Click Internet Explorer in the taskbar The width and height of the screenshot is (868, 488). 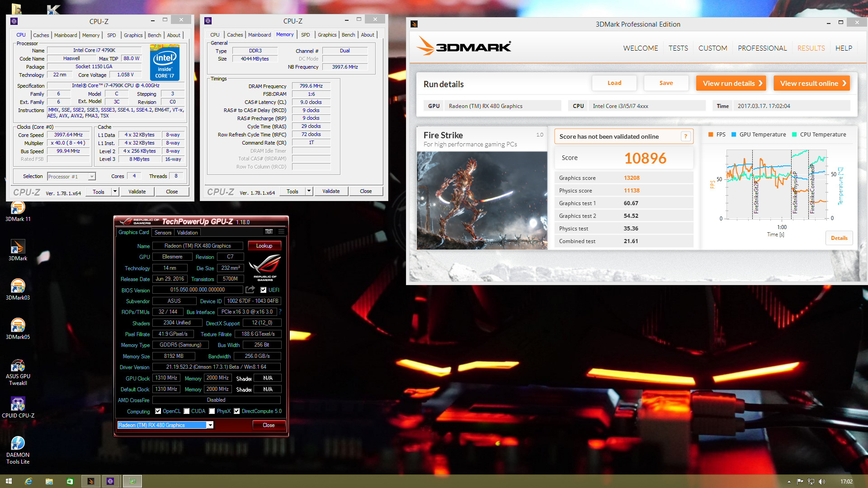28,481
